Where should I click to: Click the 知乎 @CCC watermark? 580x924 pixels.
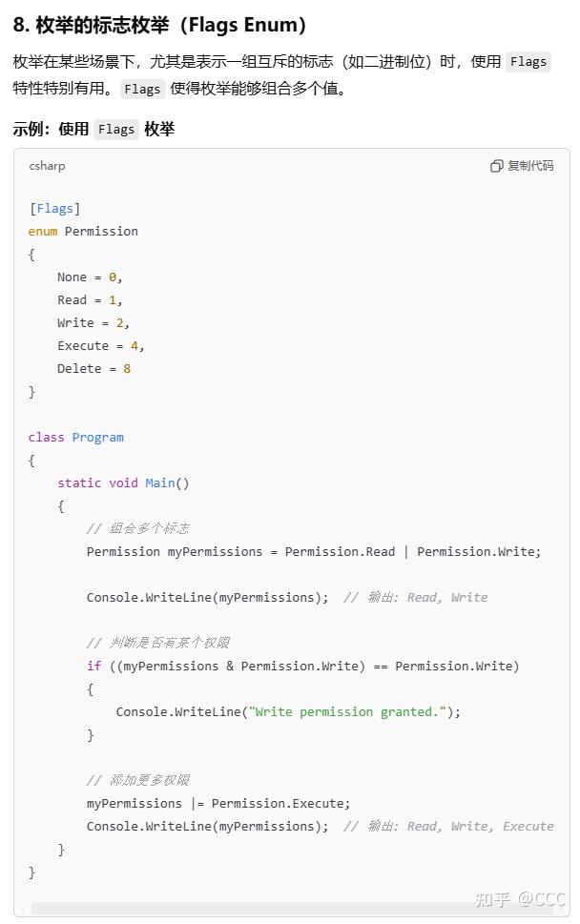[x=520, y=898]
